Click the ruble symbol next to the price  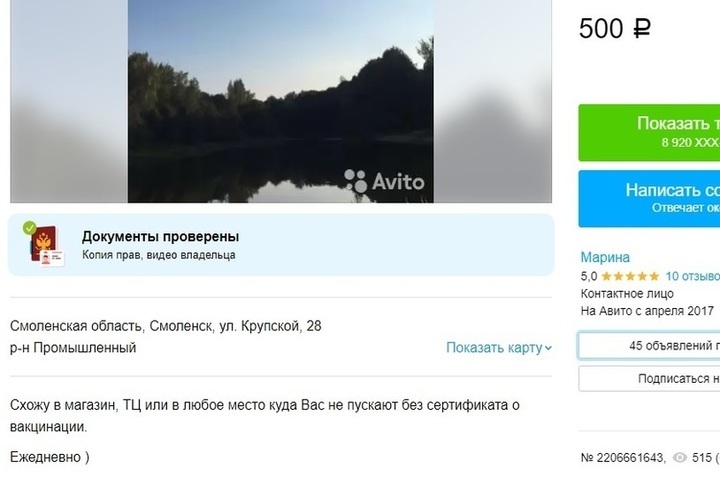click(x=641, y=29)
